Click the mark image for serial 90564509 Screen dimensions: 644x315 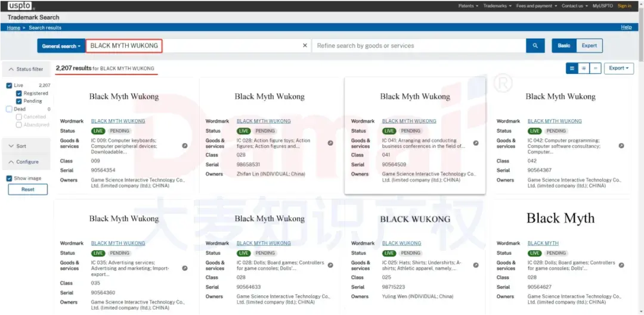(415, 97)
